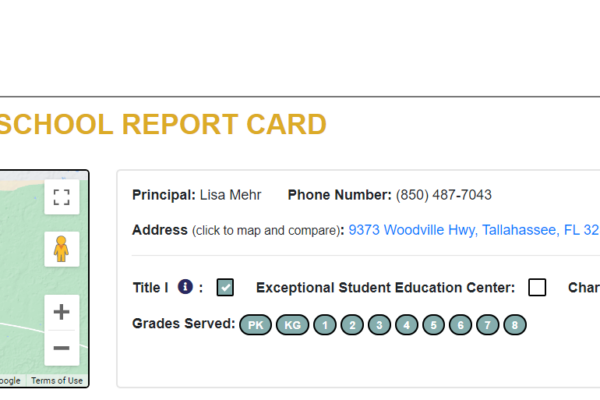The width and height of the screenshot is (600, 400).
Task: Zoom in on the map
Action: pos(62,312)
